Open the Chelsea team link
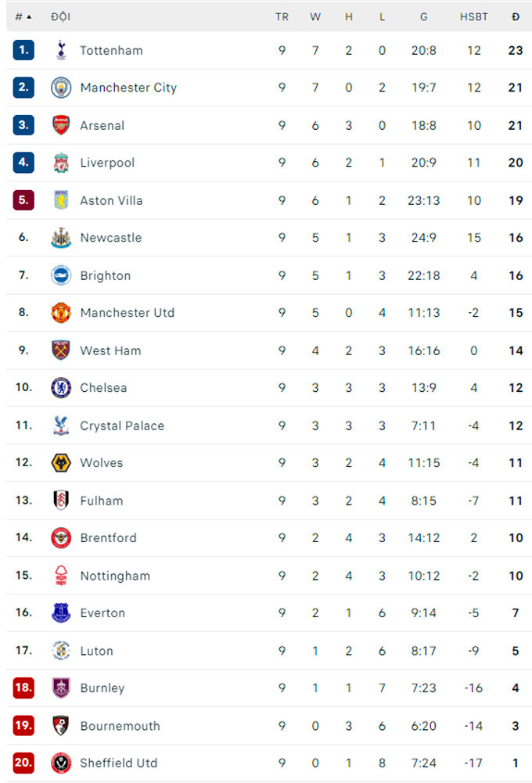Image resolution: width=532 pixels, height=783 pixels. [103, 388]
